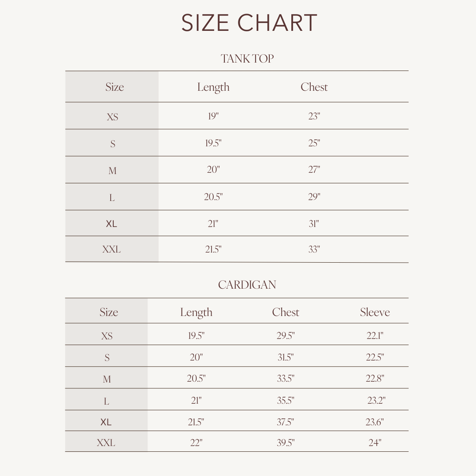Select the tank top M chest value 27"
This screenshot has height=476, width=476.
[x=314, y=170]
